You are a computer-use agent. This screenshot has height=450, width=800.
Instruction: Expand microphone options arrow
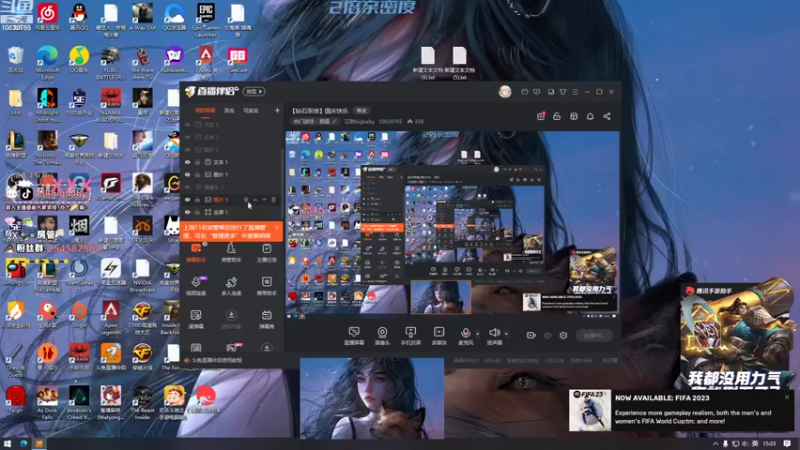478,334
